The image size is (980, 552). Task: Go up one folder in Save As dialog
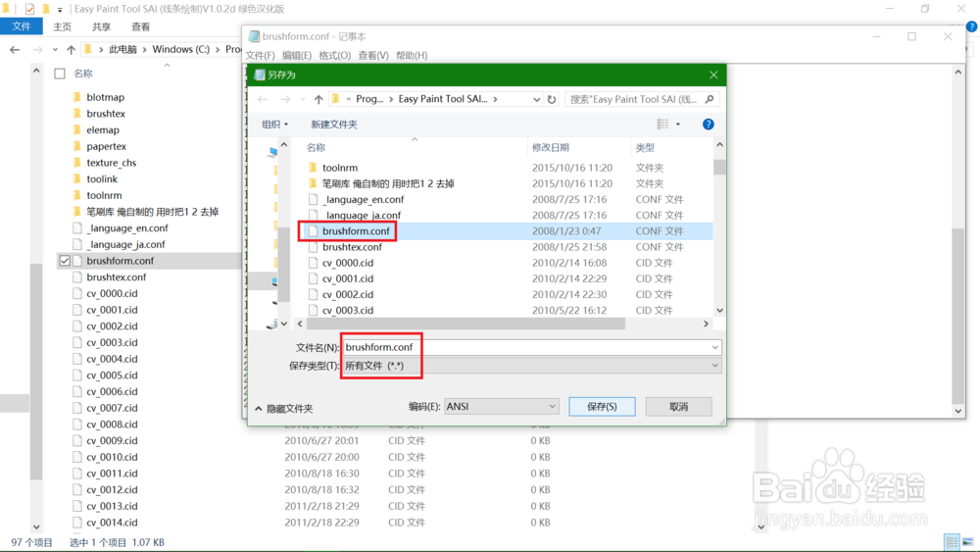coord(318,99)
